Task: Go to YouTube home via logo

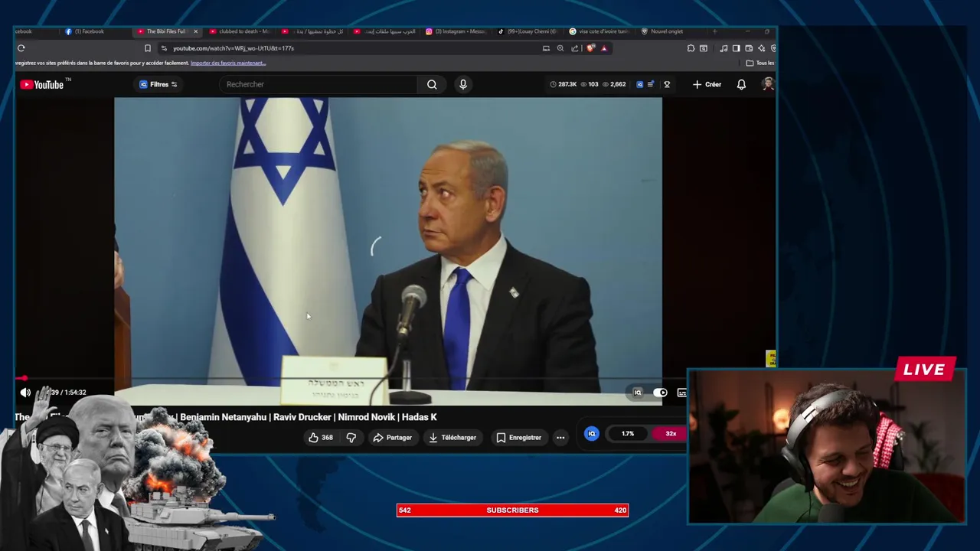Action: [43, 84]
